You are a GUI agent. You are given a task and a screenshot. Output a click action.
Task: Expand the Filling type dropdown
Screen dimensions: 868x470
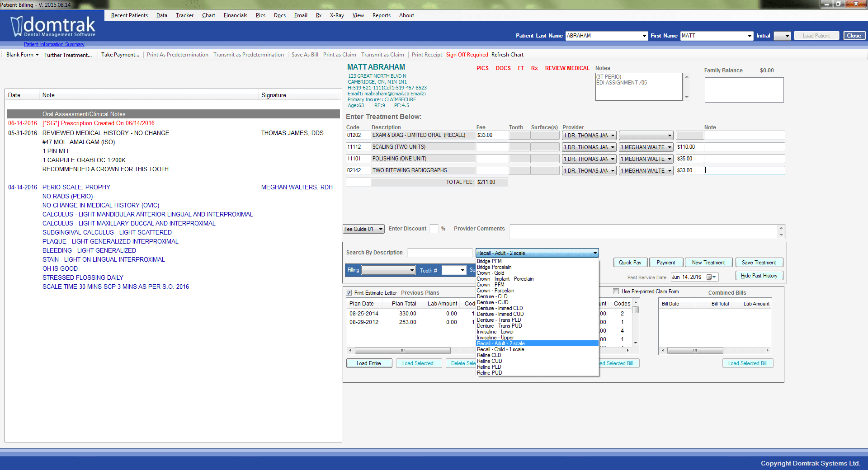[412, 270]
